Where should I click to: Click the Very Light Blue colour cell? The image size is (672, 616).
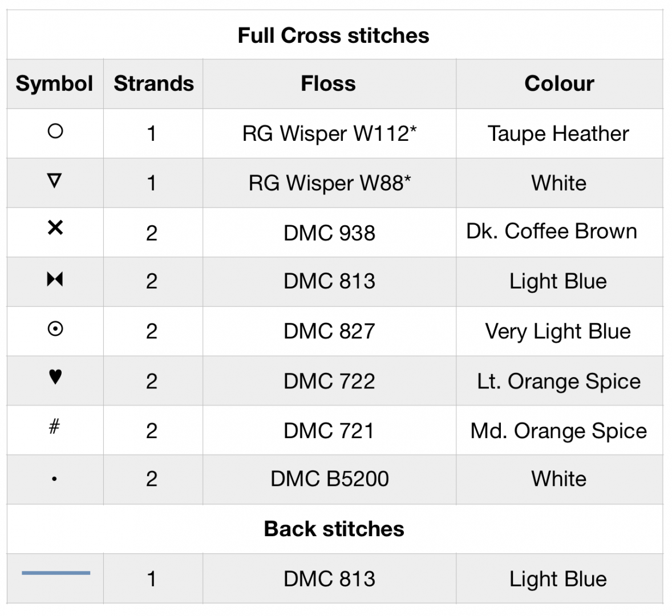click(558, 331)
